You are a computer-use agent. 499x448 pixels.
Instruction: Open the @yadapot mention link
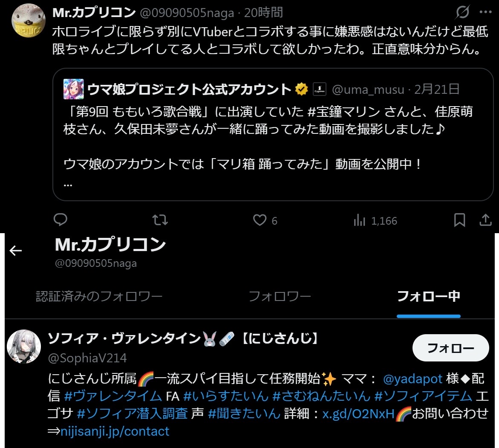pyautogui.click(x=412, y=379)
